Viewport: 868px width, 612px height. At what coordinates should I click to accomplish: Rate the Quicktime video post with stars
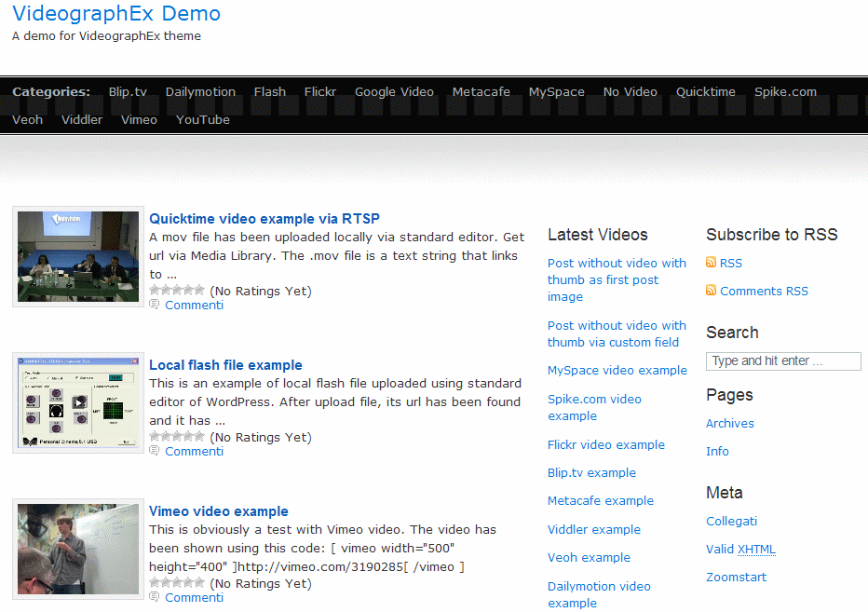coord(177,291)
